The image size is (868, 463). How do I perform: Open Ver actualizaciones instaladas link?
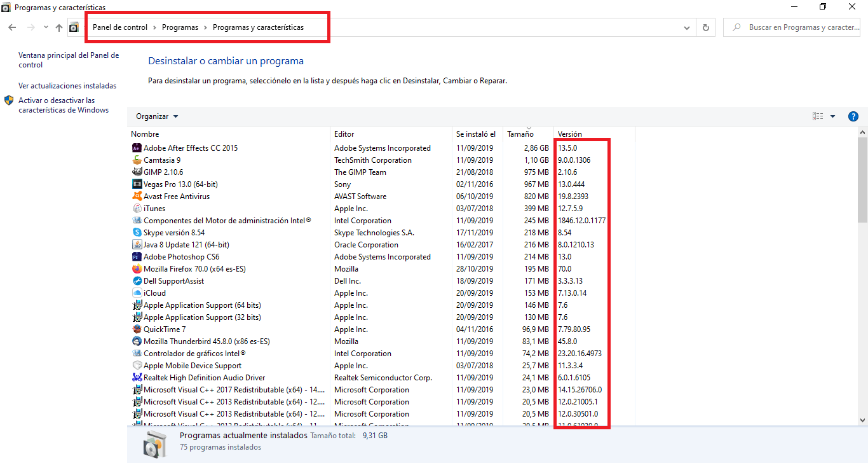point(67,86)
